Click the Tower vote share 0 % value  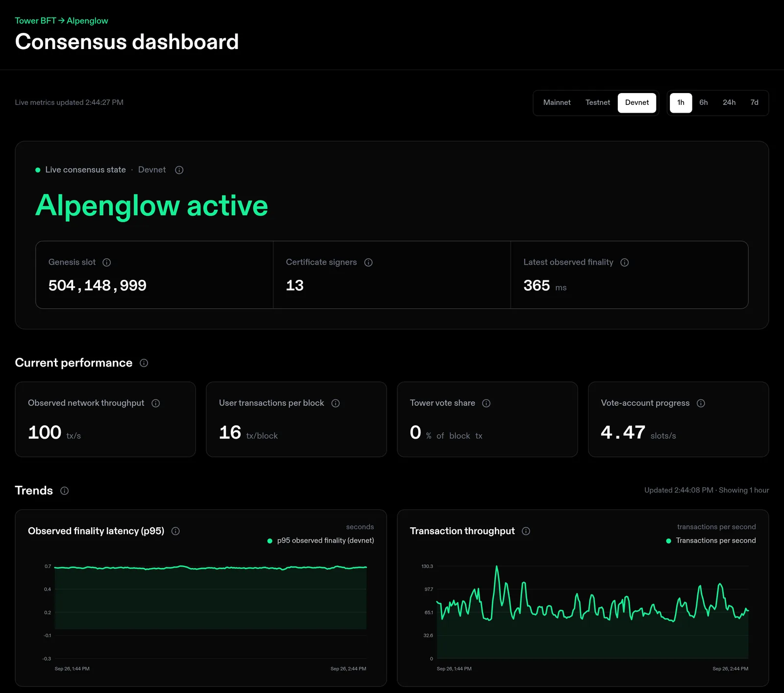point(446,433)
